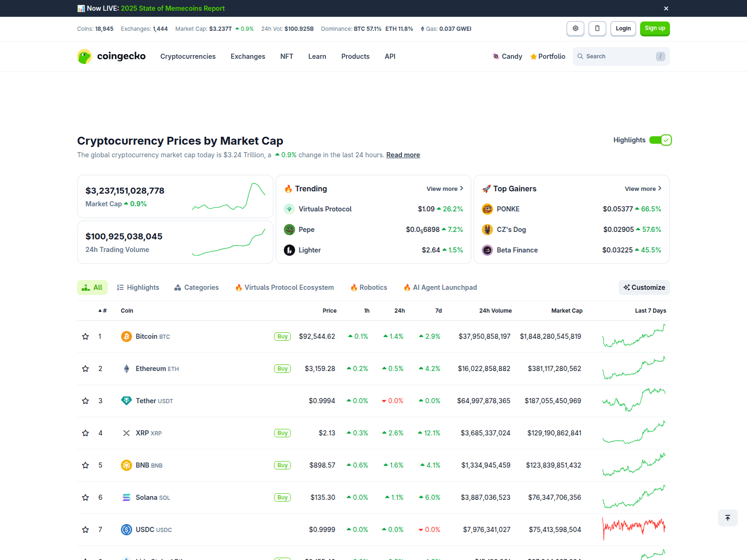This screenshot has height=560, width=747.
Task: Open the Pepe frog trending icon
Action: coord(289,230)
